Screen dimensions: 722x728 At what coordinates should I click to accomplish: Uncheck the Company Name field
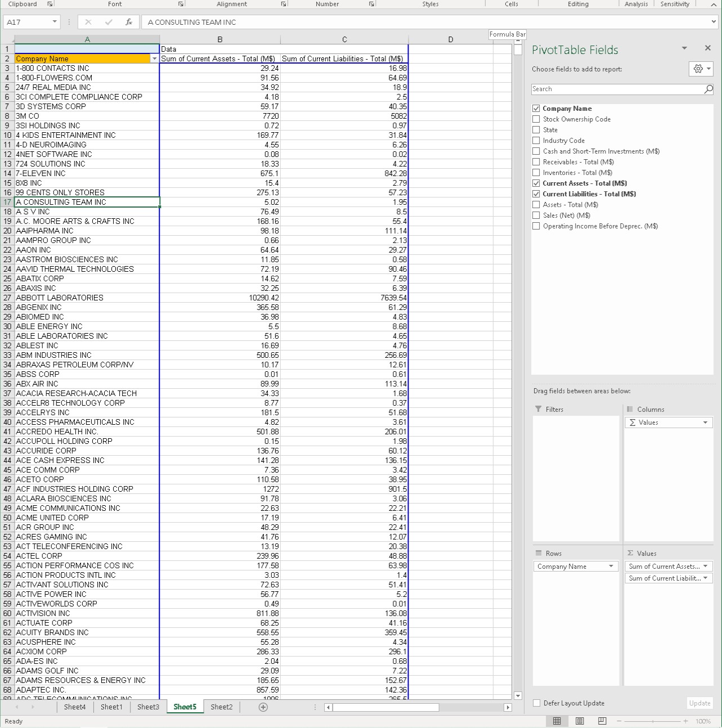pyautogui.click(x=536, y=108)
